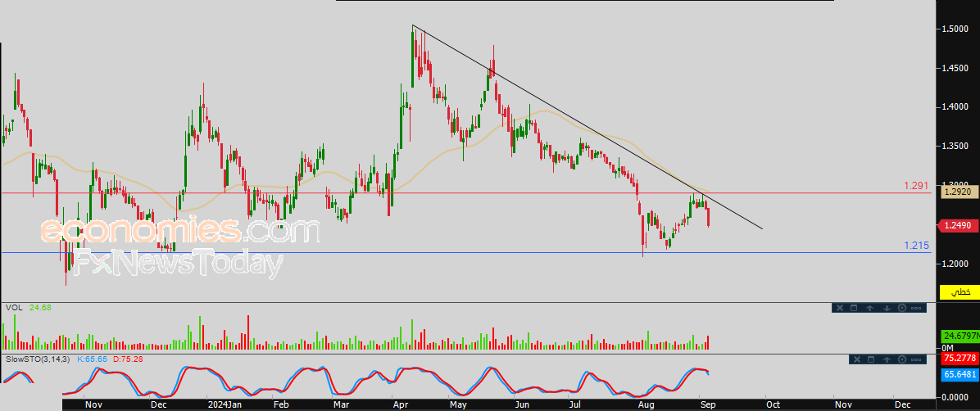The height and width of the screenshot is (411, 980).
Task: Click the 75.2778 stochastic D tag
Action: click(960, 359)
